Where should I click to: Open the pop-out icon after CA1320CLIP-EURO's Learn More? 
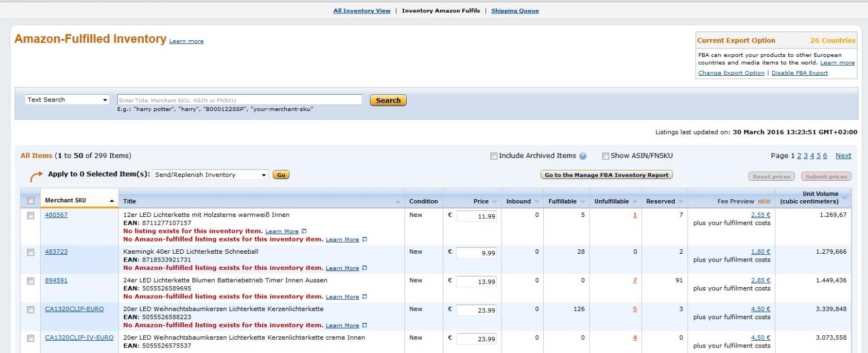tap(364, 326)
